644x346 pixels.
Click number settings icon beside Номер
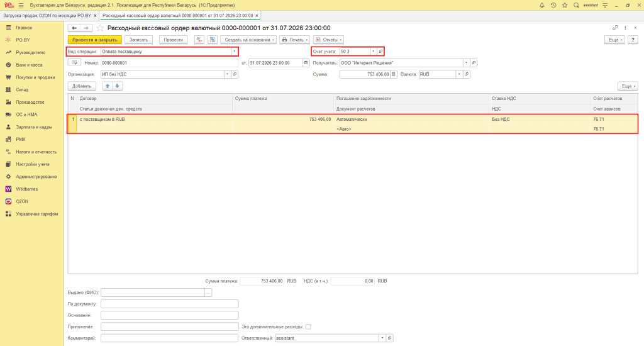pos(74,63)
